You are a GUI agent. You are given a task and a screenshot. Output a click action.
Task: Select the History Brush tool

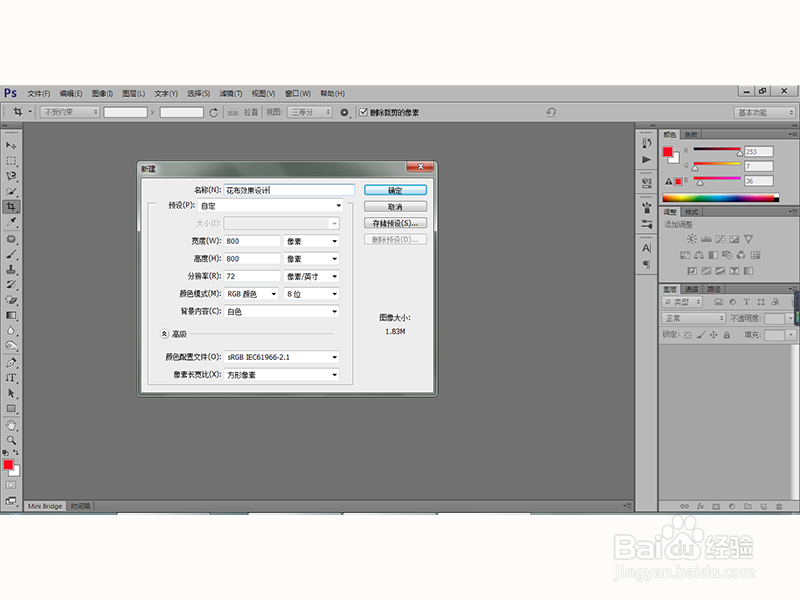pyautogui.click(x=11, y=285)
